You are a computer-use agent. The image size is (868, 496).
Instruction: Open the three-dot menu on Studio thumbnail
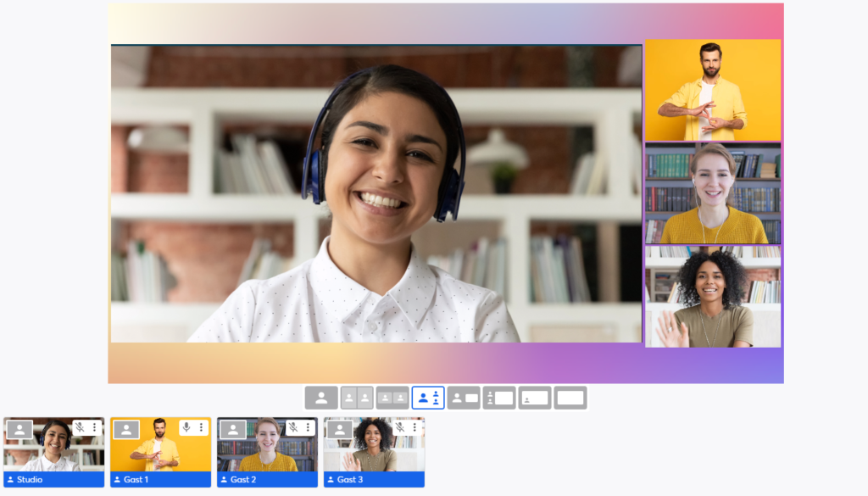point(94,428)
